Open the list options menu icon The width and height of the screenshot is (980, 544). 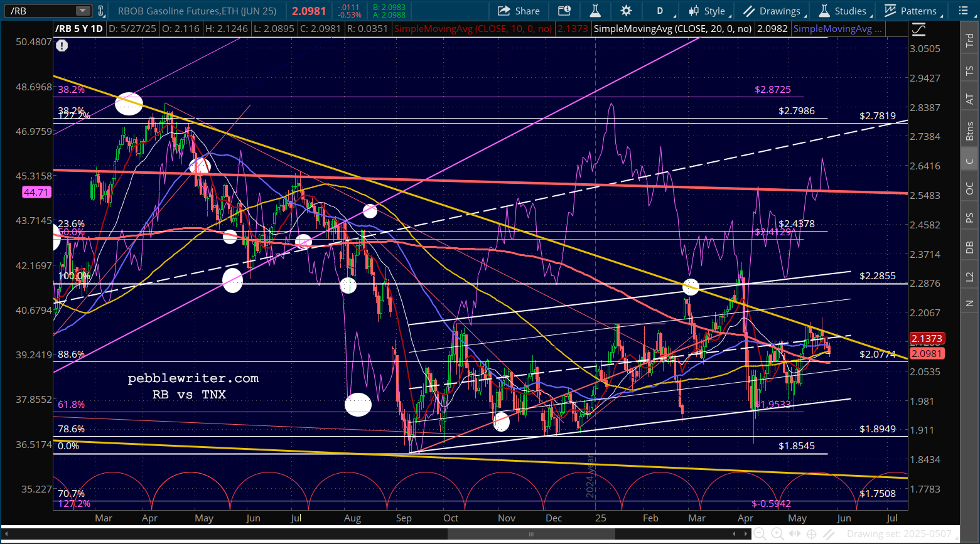click(x=964, y=11)
